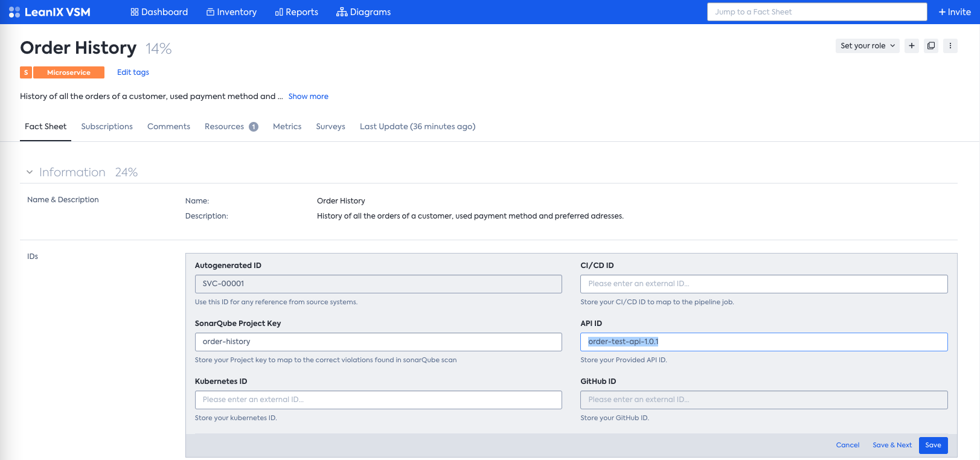Click the plus icon next to Set your role
This screenshot has height=460, width=980.
coord(912,46)
